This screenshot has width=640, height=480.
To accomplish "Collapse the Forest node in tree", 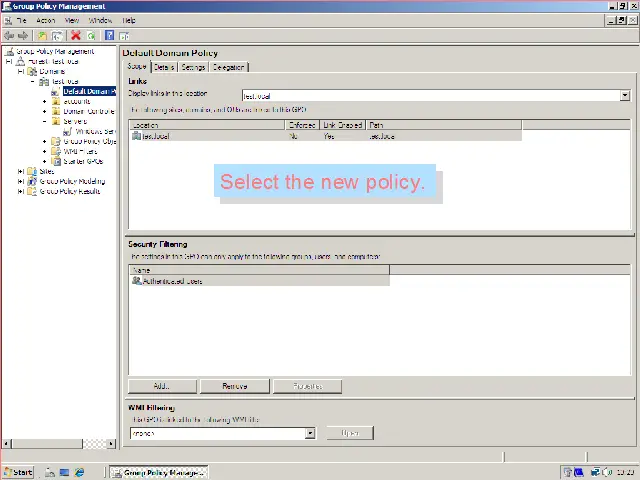I will (x=9, y=61).
